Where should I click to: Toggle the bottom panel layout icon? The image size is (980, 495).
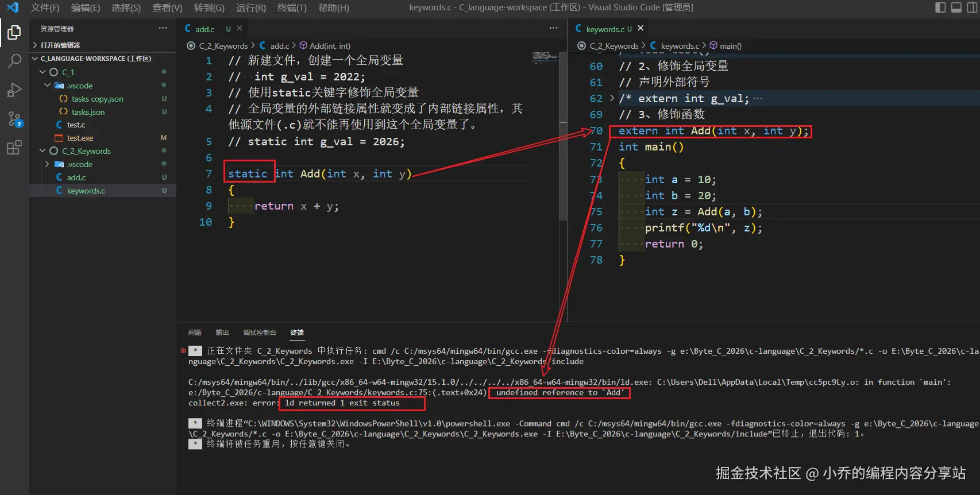tap(956, 7)
